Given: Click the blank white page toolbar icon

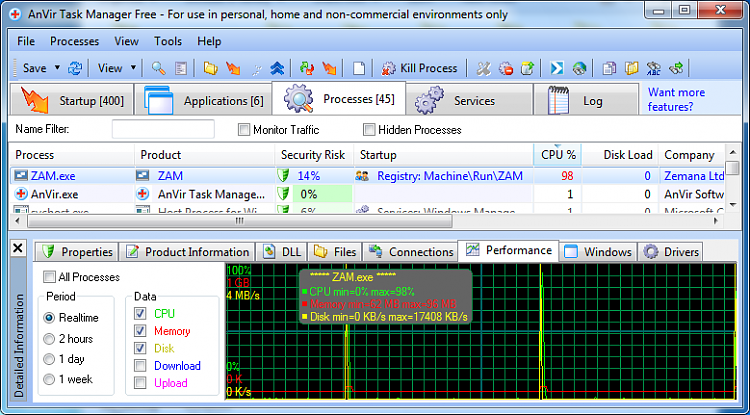Looking at the screenshot, I should coord(359,68).
